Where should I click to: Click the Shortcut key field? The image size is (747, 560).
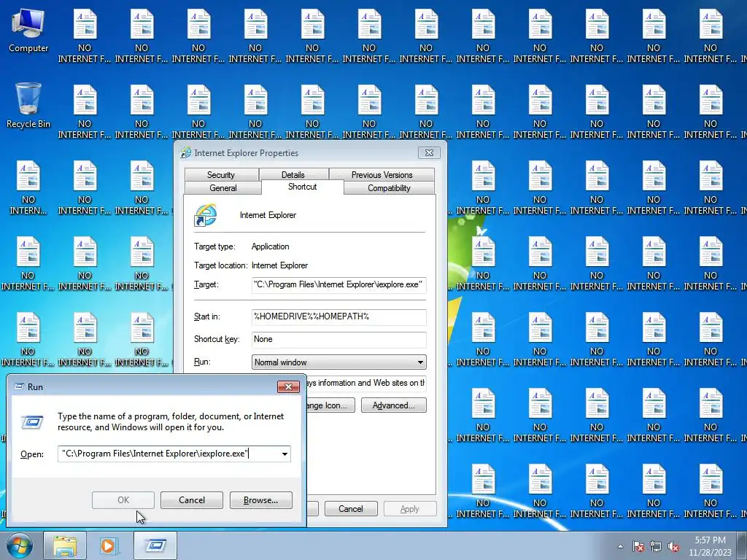pyautogui.click(x=338, y=340)
